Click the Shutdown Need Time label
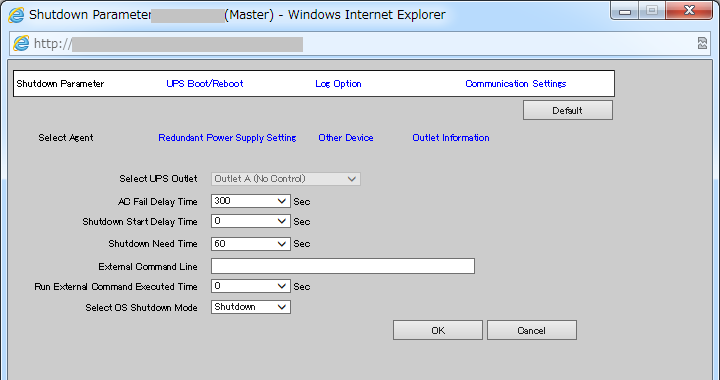 [x=153, y=244]
